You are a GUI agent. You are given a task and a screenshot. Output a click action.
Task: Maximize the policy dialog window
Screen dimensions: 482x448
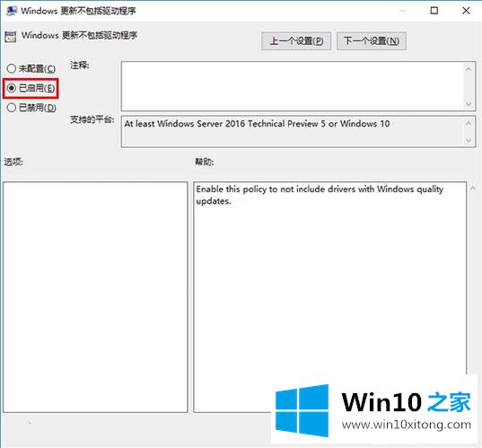point(434,11)
